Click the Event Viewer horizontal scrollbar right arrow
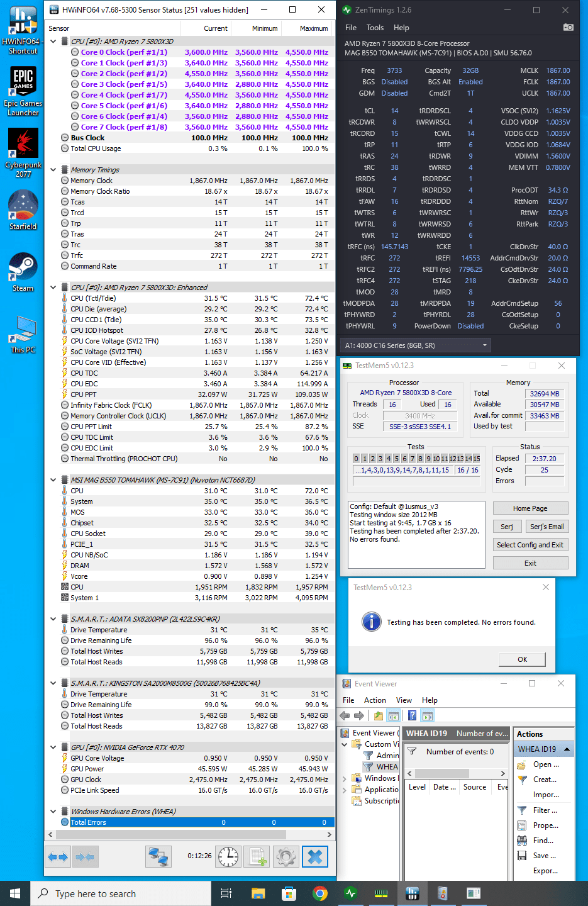This screenshot has height=906, width=588. click(502, 773)
